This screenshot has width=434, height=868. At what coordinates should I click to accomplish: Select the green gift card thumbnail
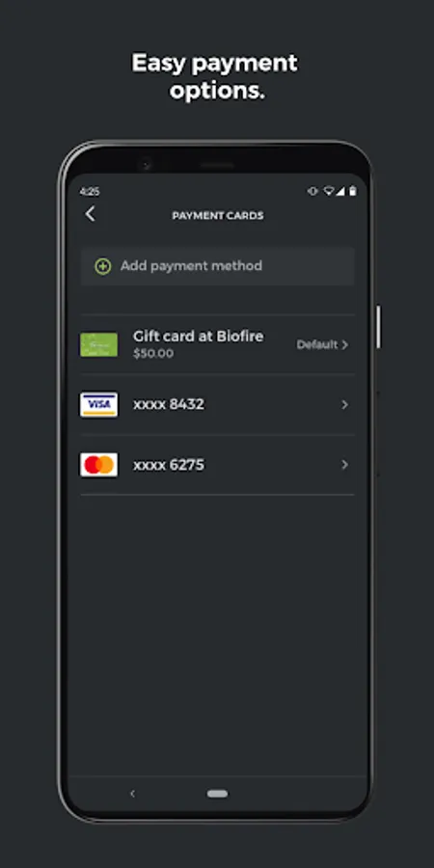pos(98,344)
